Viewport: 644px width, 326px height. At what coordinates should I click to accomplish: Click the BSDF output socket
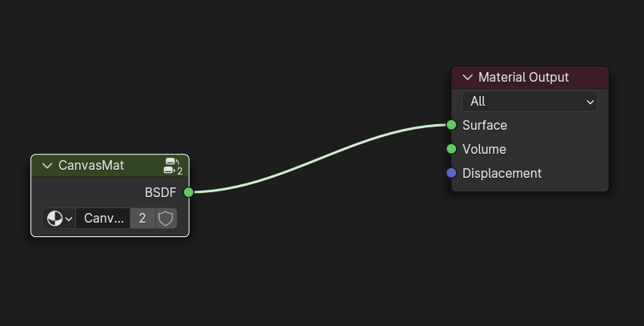coord(189,192)
